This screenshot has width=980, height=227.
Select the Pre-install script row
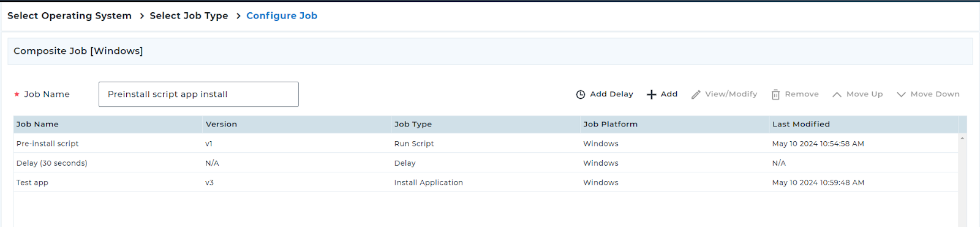pyautogui.click(x=486, y=144)
